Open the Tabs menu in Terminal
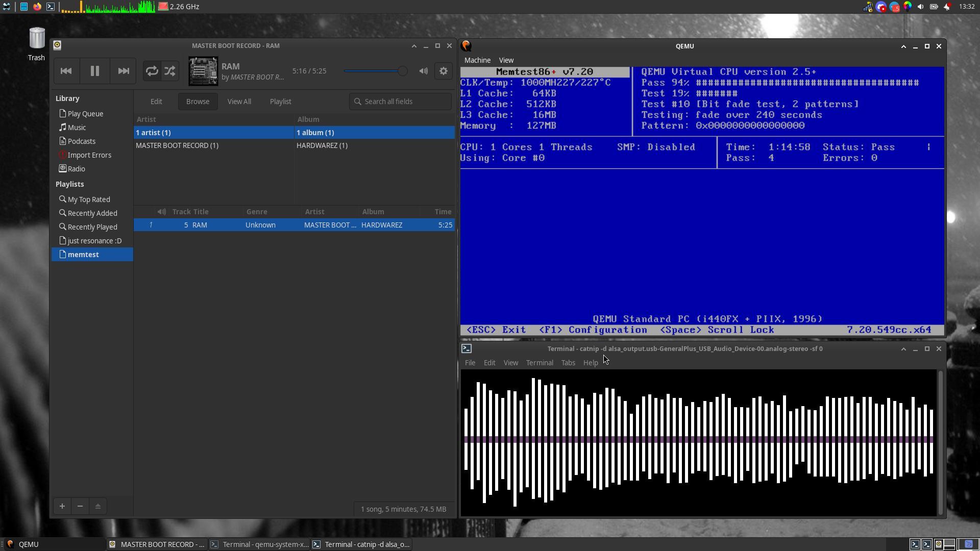The height and width of the screenshot is (551, 980). coord(568,363)
